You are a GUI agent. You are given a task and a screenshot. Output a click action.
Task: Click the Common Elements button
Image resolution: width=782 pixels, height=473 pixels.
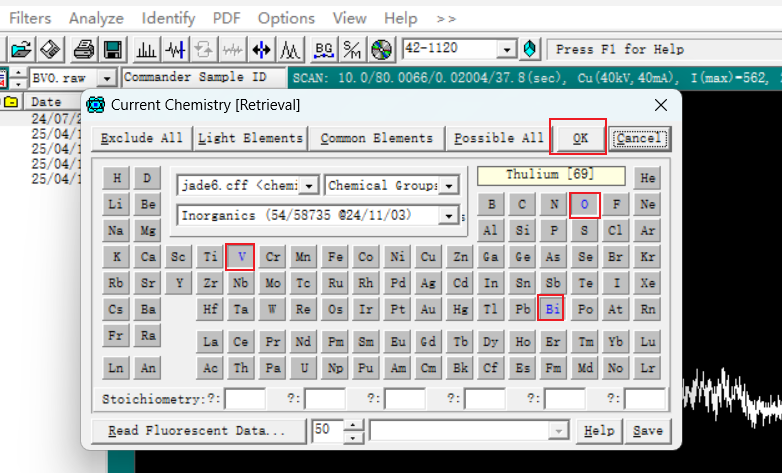click(377, 138)
